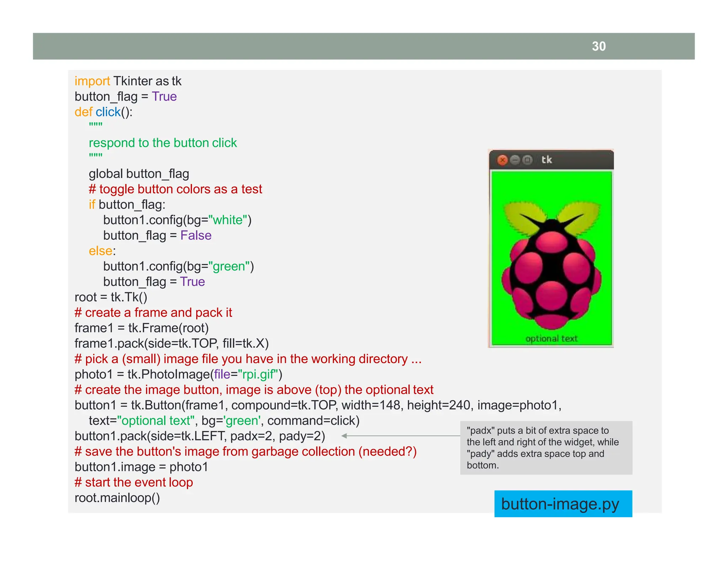Click the 'else:' keyword line
The height and width of the screenshot is (562, 728).
click(x=102, y=251)
